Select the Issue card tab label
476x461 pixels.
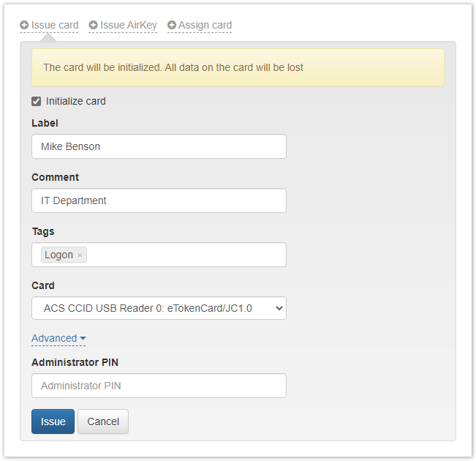coord(55,25)
